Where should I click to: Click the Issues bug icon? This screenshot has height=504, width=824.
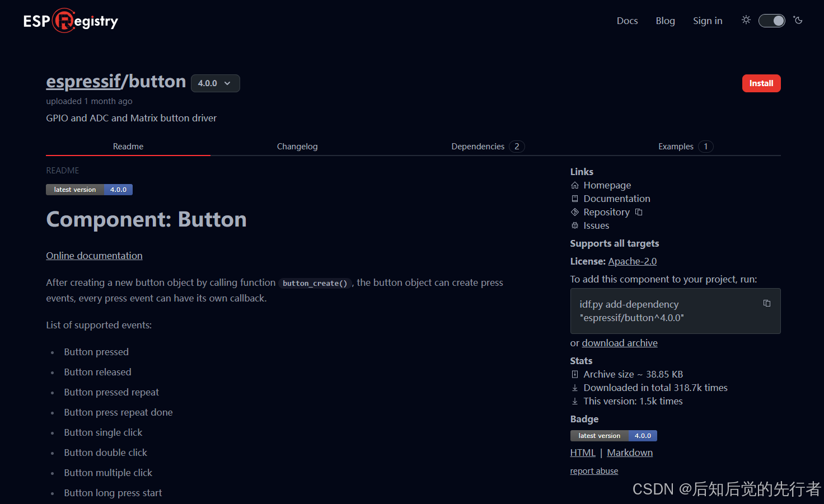pos(574,225)
